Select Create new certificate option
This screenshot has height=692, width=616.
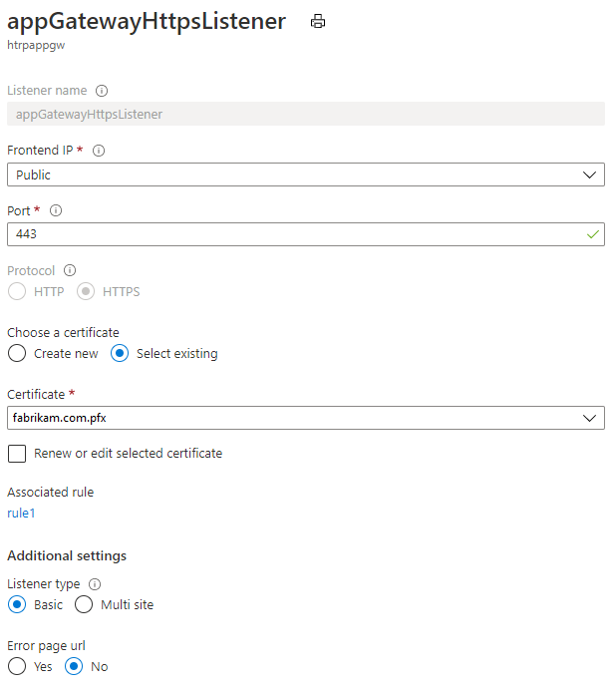[x=17, y=353]
